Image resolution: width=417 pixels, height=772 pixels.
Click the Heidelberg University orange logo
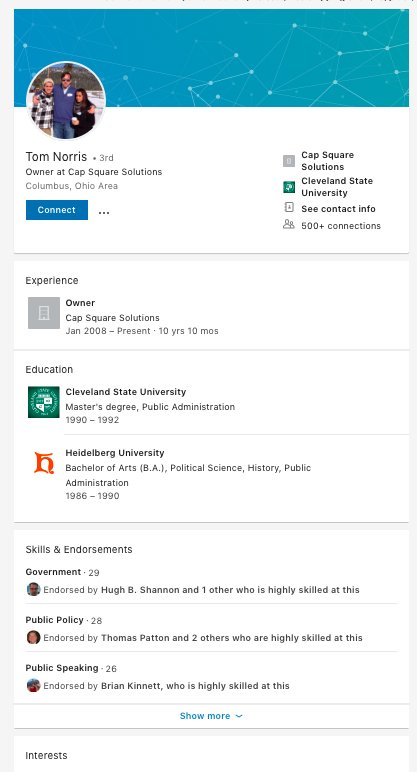44,463
